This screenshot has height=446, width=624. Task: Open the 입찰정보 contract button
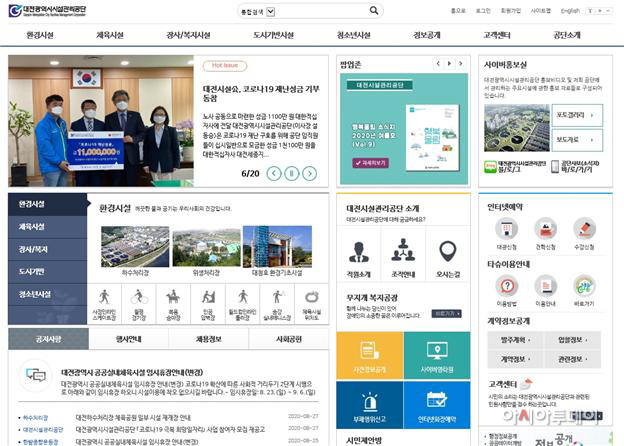(573, 340)
